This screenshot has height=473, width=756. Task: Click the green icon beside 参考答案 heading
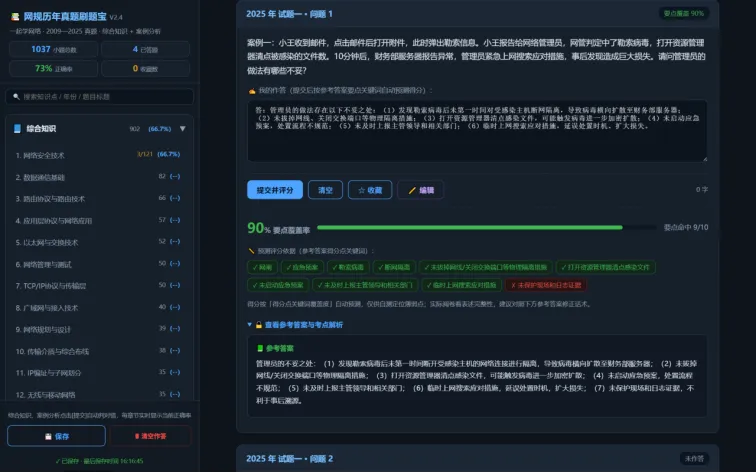tap(260, 348)
